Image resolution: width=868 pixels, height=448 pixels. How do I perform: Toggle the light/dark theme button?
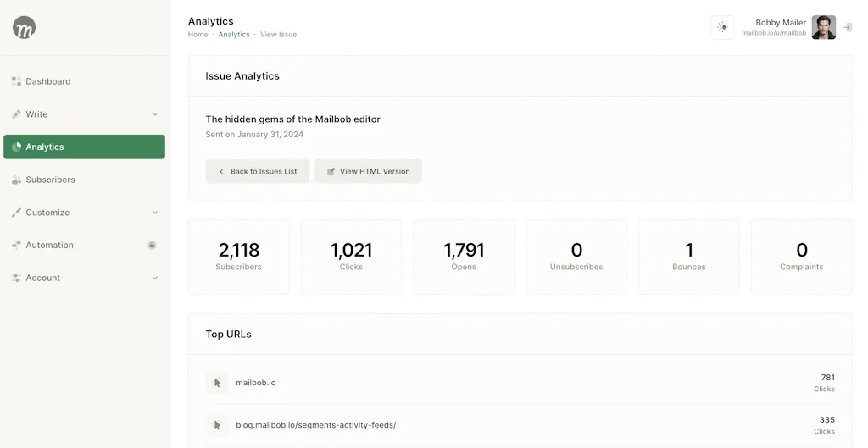[722, 27]
